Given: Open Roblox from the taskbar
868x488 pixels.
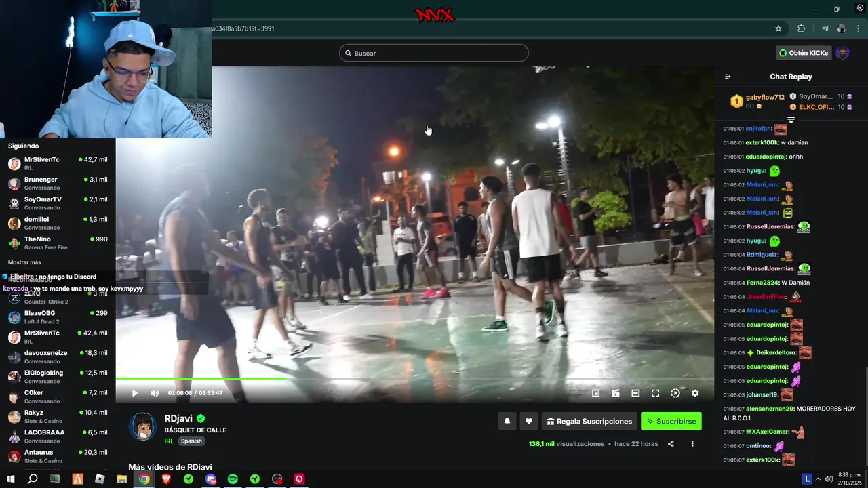Looking at the screenshot, I should (x=100, y=479).
